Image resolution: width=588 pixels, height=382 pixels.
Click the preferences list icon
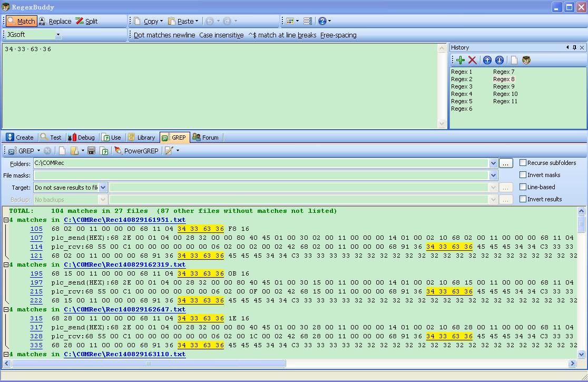click(308, 21)
